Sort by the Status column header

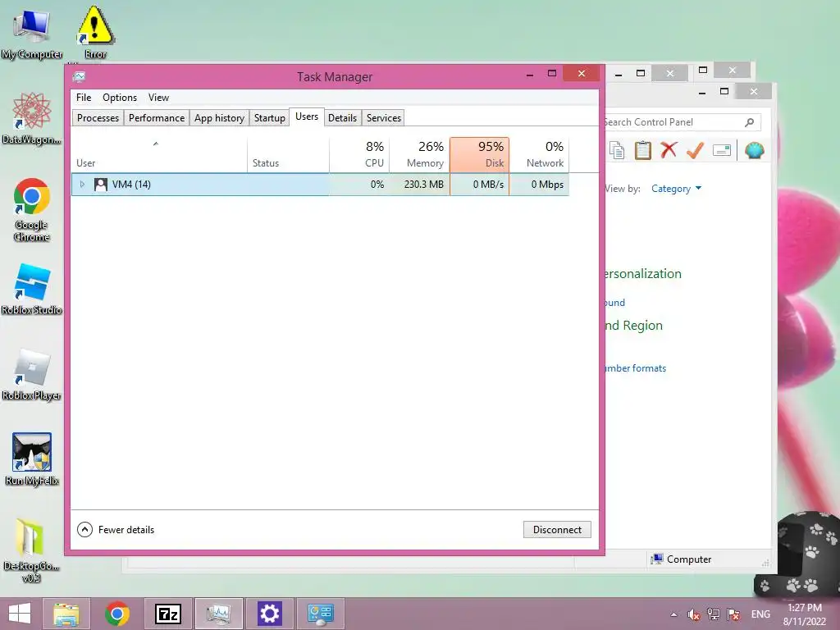pos(288,155)
